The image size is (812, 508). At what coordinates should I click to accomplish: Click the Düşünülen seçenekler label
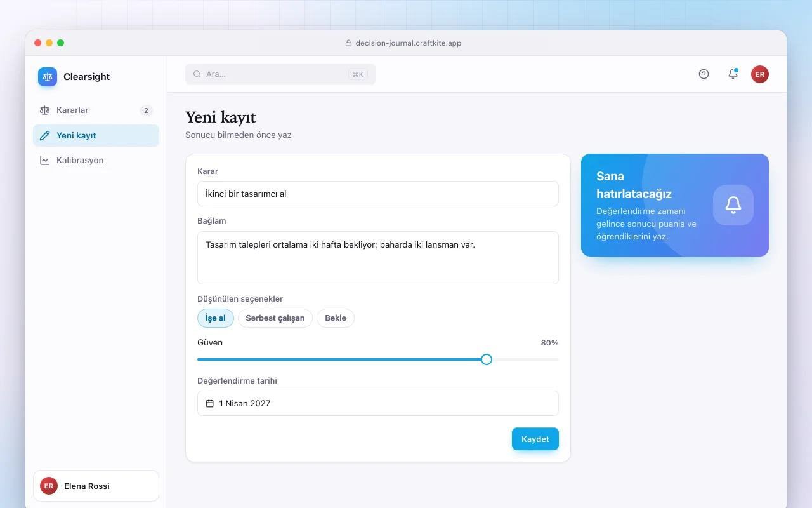coord(240,299)
